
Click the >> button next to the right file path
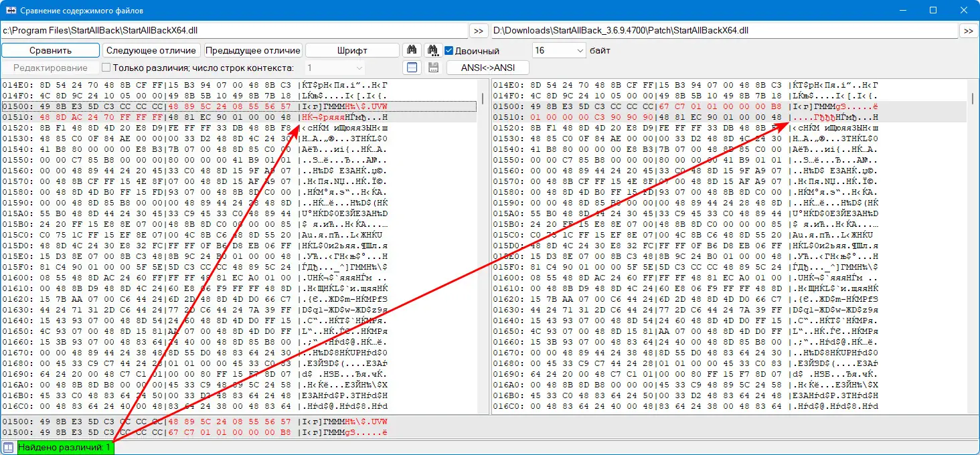click(969, 31)
